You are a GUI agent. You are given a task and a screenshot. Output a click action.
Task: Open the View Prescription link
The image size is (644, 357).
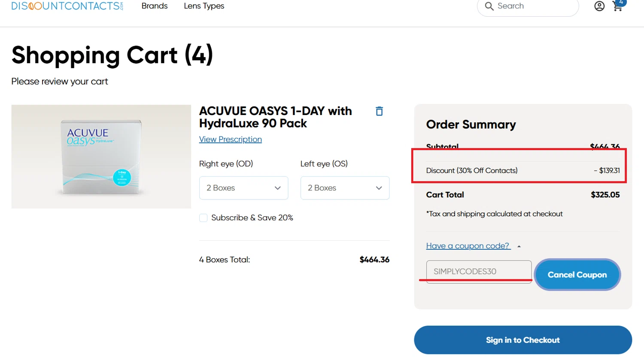[x=231, y=139]
